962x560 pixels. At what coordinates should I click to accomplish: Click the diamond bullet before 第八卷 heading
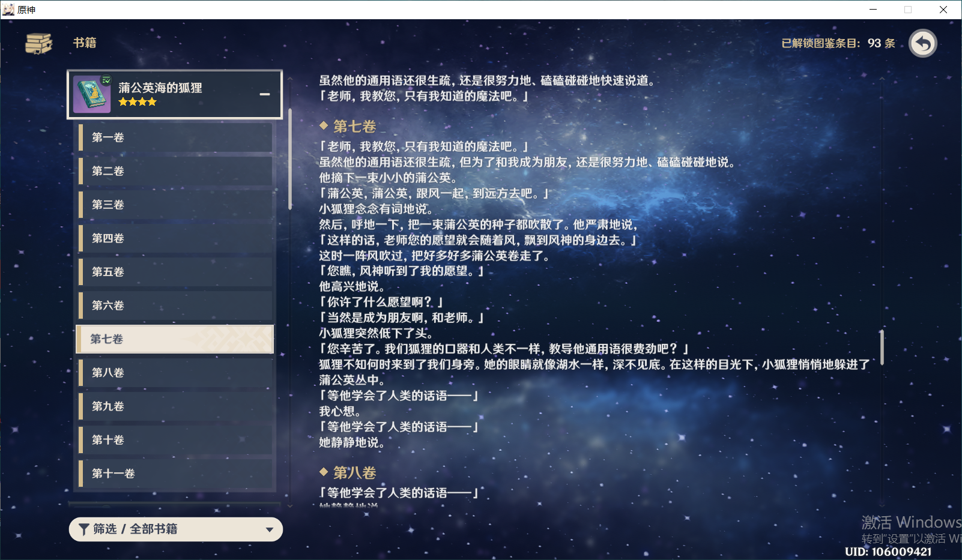[324, 472]
